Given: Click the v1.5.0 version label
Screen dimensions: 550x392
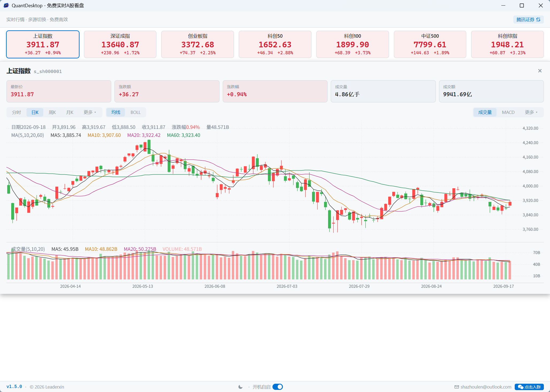Looking at the screenshot, I should 14,387.
